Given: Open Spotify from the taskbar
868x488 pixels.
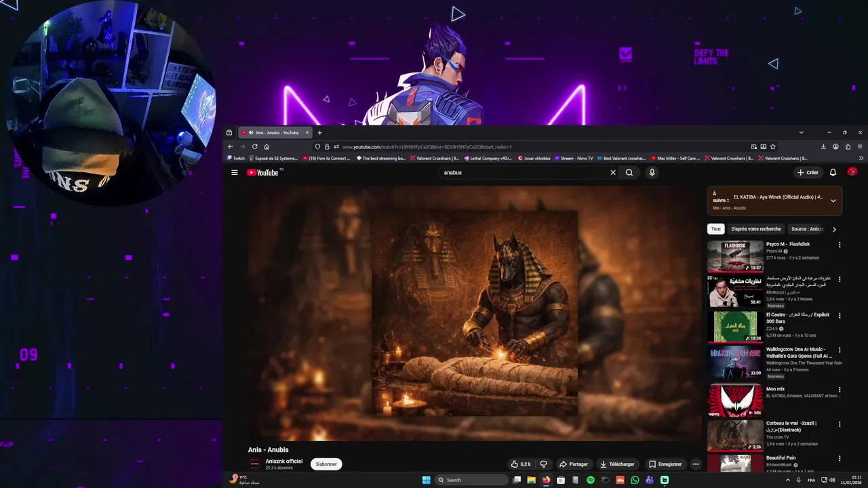Looking at the screenshot, I should pos(591,480).
